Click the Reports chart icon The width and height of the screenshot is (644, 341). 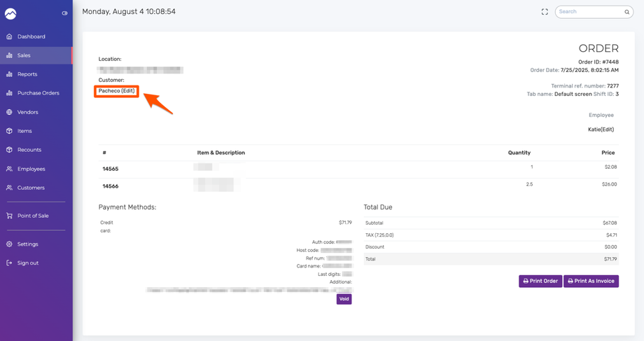coord(9,74)
